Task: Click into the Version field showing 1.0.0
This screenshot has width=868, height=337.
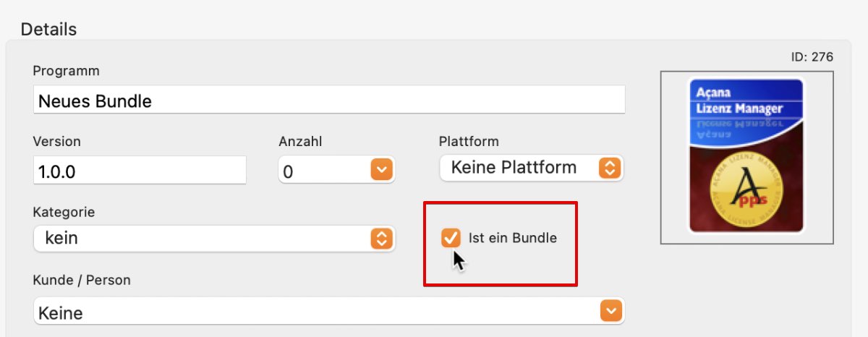Action: [x=140, y=170]
